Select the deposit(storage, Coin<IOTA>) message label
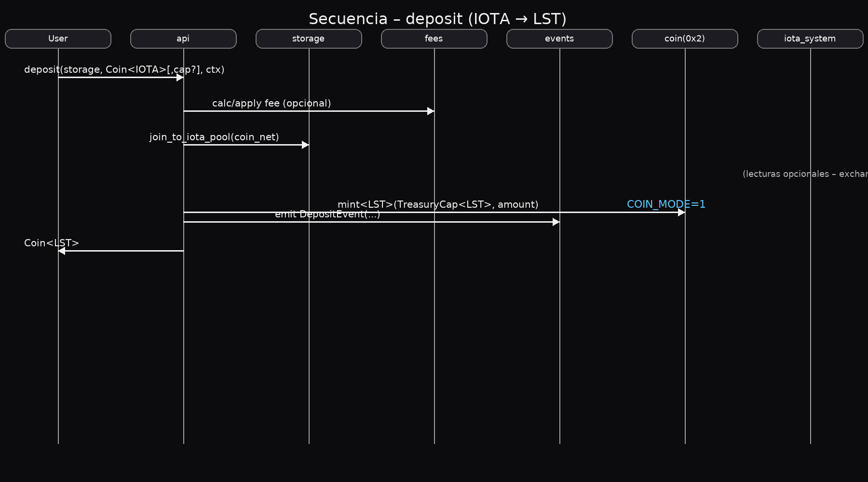Viewport: 868px width, 482px height. 124,69
